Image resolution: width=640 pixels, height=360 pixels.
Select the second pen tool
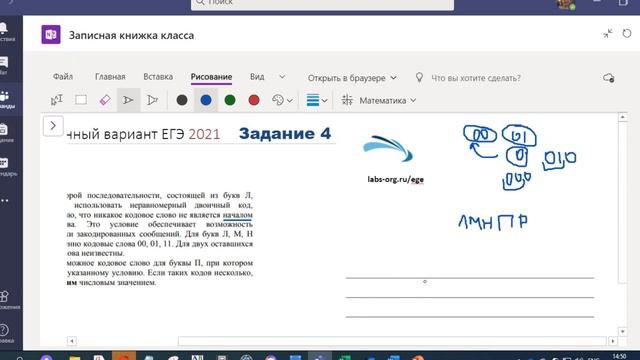click(153, 100)
